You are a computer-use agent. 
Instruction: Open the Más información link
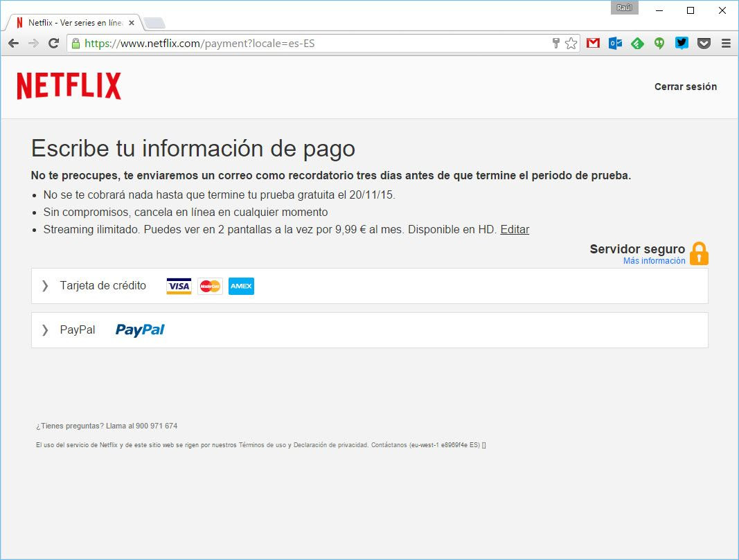pos(655,261)
